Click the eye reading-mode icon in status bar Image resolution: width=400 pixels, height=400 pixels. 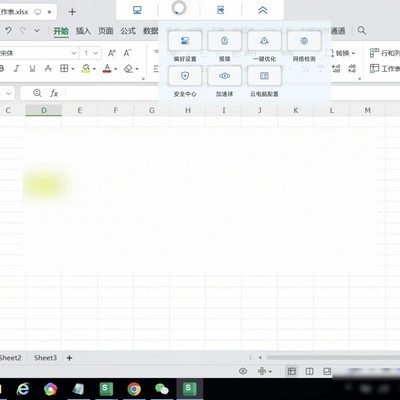(x=243, y=371)
